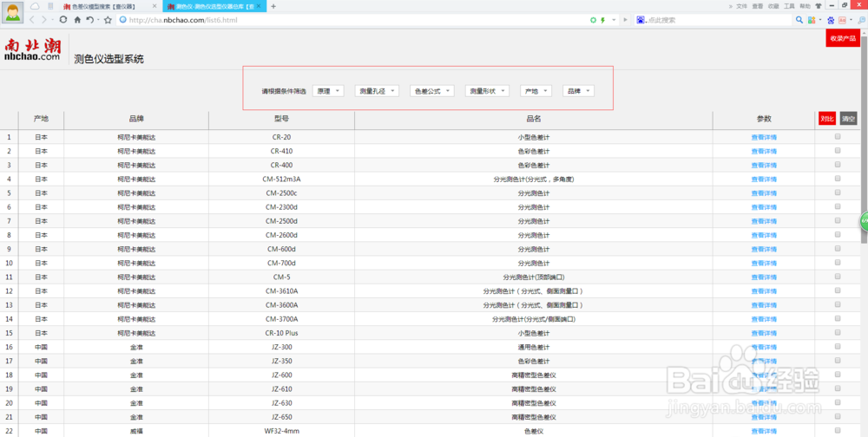This screenshot has width=868, height=437.
Task: Open dropdown arrow next to screenshot tool
Action: (x=850, y=20)
